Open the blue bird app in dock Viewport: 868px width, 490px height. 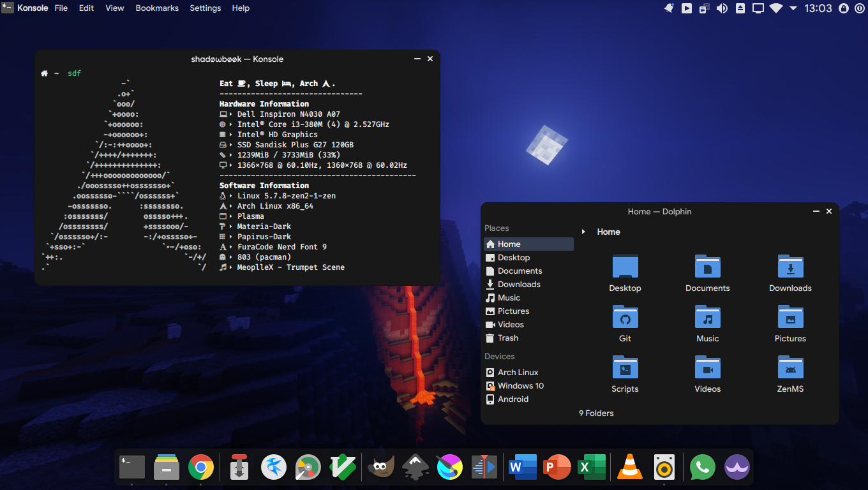click(274, 468)
